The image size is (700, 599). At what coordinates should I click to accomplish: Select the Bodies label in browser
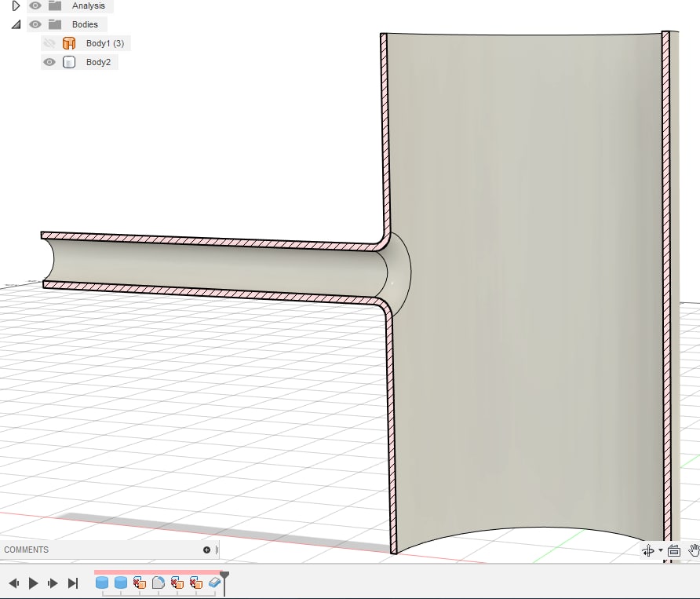pos(85,24)
